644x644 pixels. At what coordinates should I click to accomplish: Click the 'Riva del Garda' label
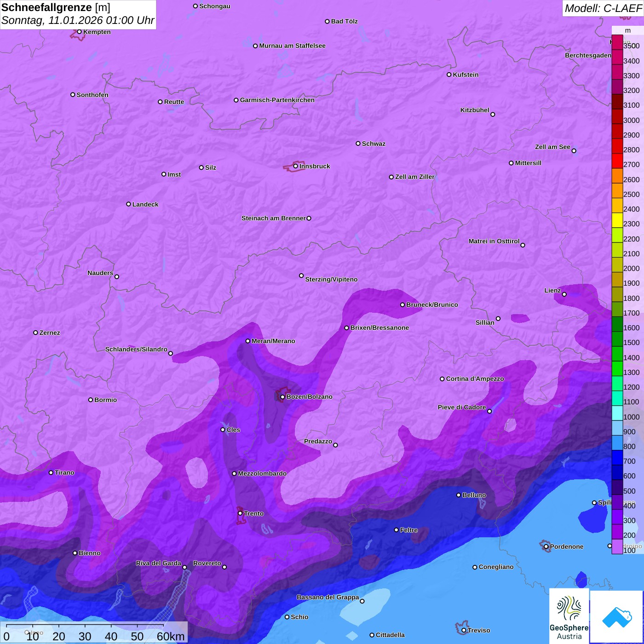(159, 563)
